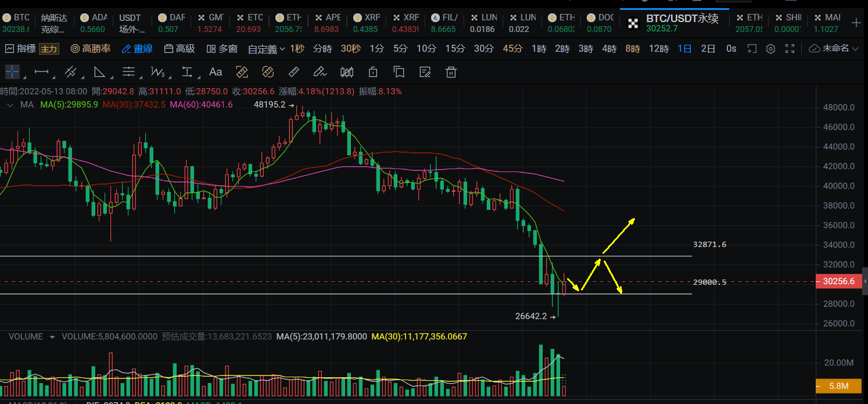Click the first orange eraser icon
The image size is (868, 404).
click(242, 72)
